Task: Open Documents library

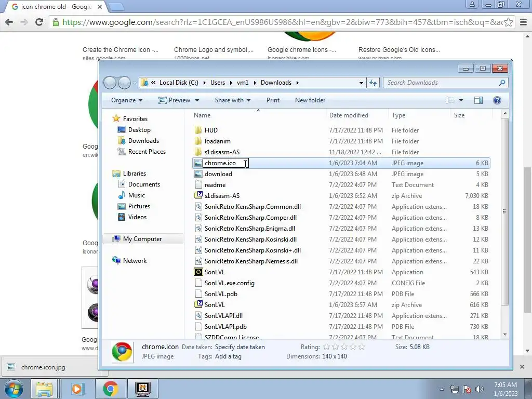Action: point(144,184)
